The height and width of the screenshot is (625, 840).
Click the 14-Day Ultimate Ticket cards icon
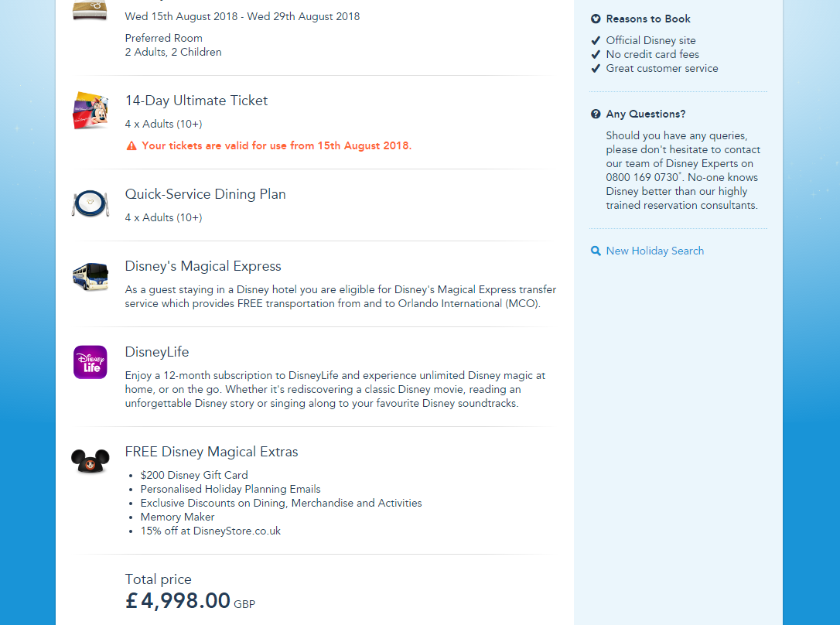(90, 111)
